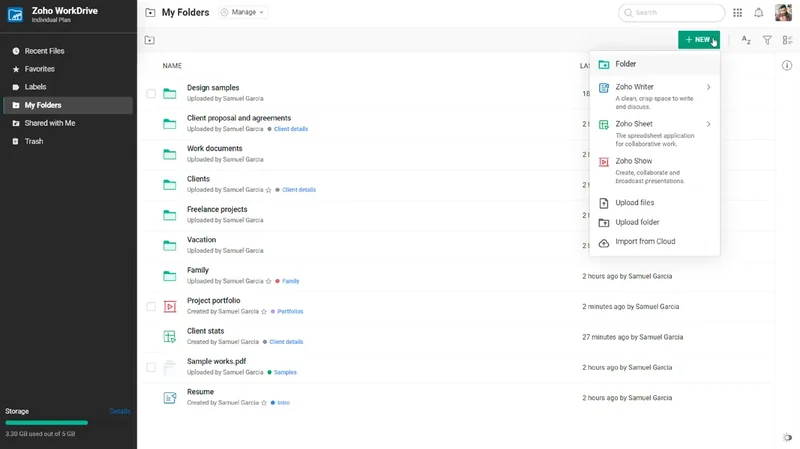800x449 pixels.
Task: Click the Family folder icon
Action: pos(169,276)
